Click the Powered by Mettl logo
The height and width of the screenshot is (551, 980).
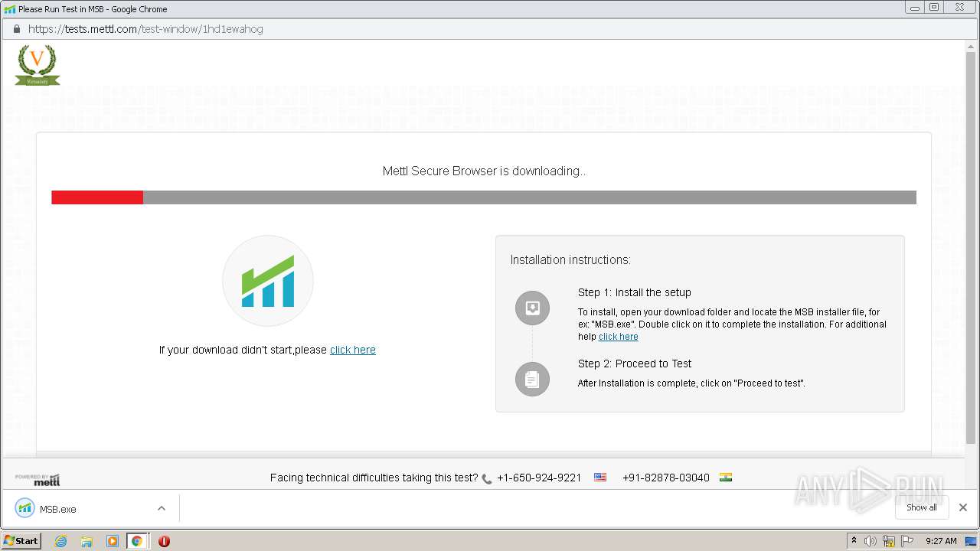(38, 480)
